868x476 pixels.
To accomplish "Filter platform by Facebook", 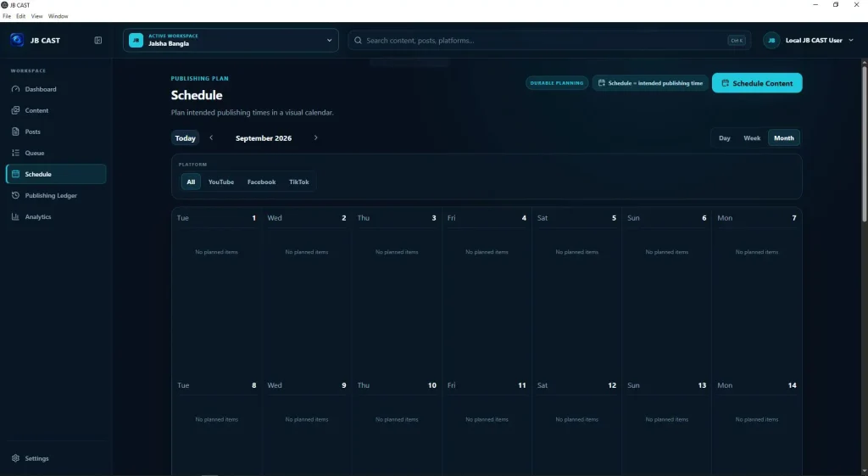I will 261,182.
